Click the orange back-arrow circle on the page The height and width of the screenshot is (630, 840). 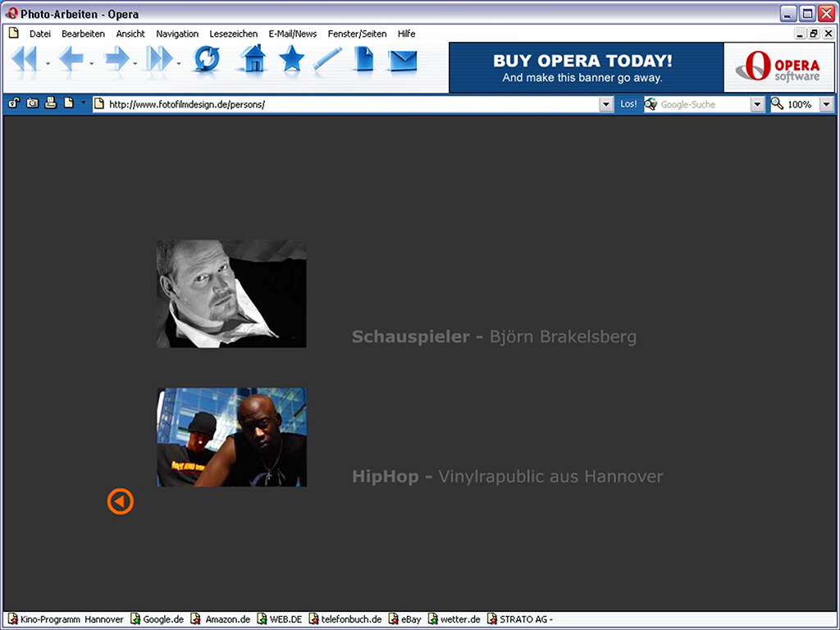point(120,501)
